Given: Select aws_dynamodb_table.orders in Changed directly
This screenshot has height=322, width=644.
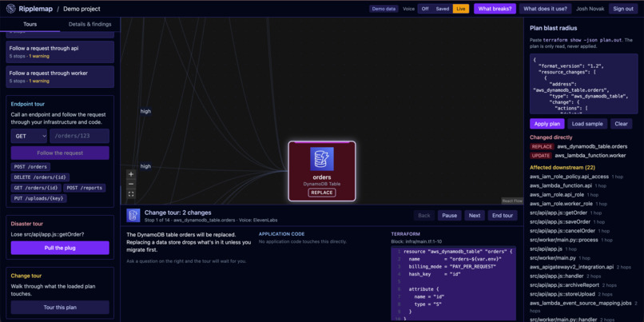Looking at the screenshot, I should tap(592, 146).
